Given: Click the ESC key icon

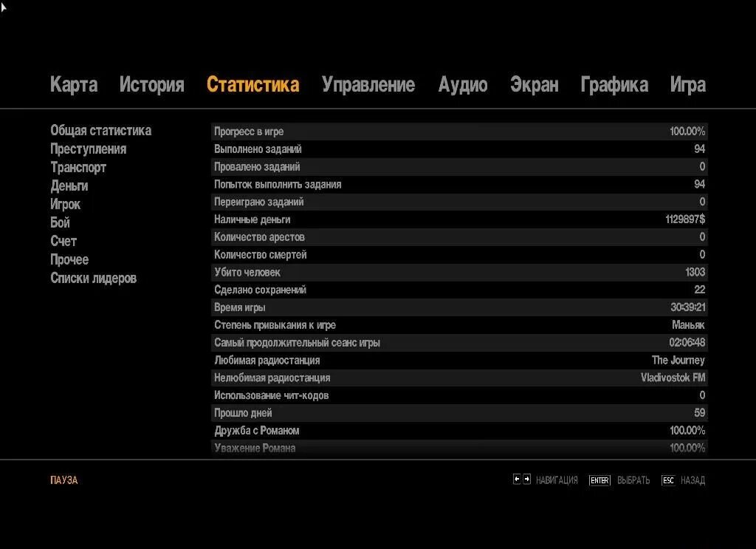Looking at the screenshot, I should click(x=668, y=480).
